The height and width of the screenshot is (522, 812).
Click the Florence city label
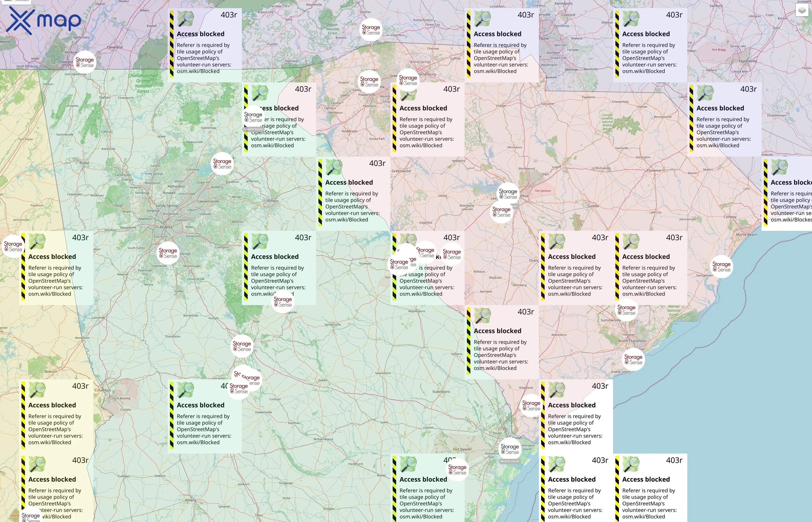654,171
